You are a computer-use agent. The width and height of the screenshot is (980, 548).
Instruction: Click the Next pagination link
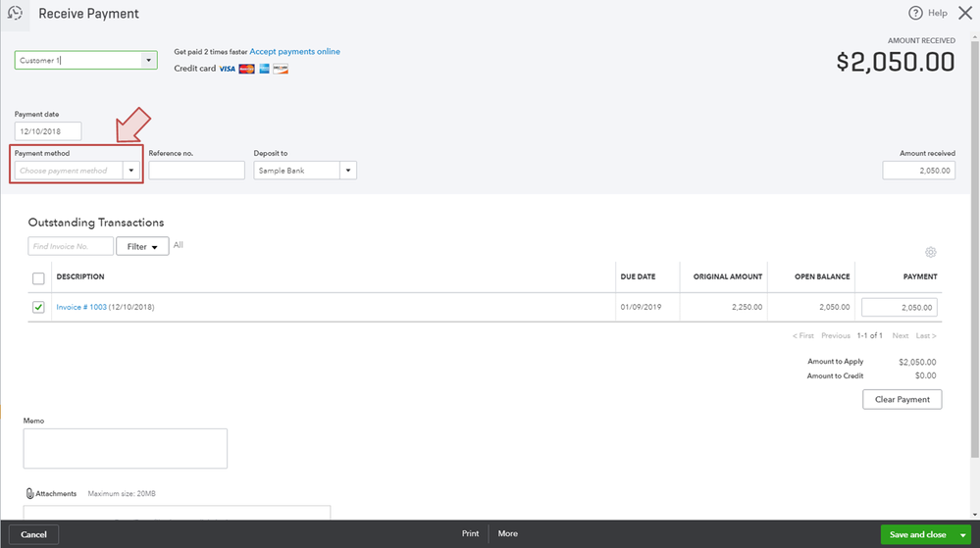coord(900,335)
